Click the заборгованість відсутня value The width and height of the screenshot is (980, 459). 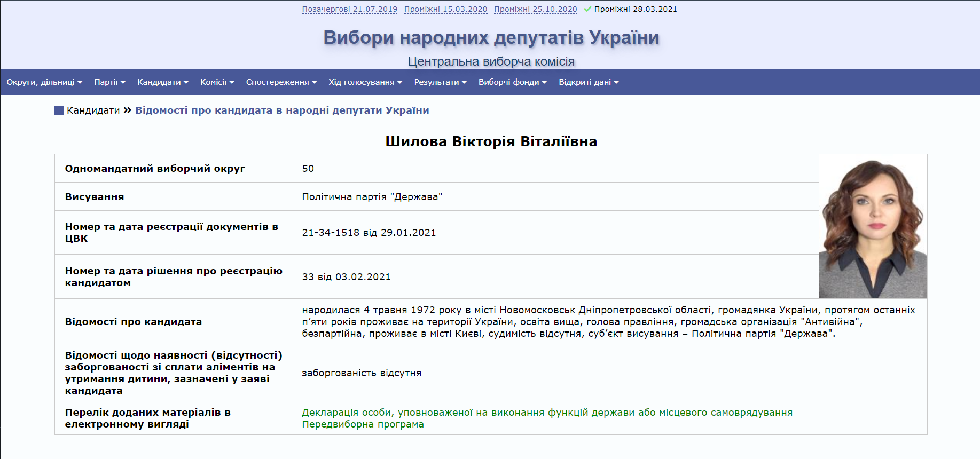click(362, 373)
